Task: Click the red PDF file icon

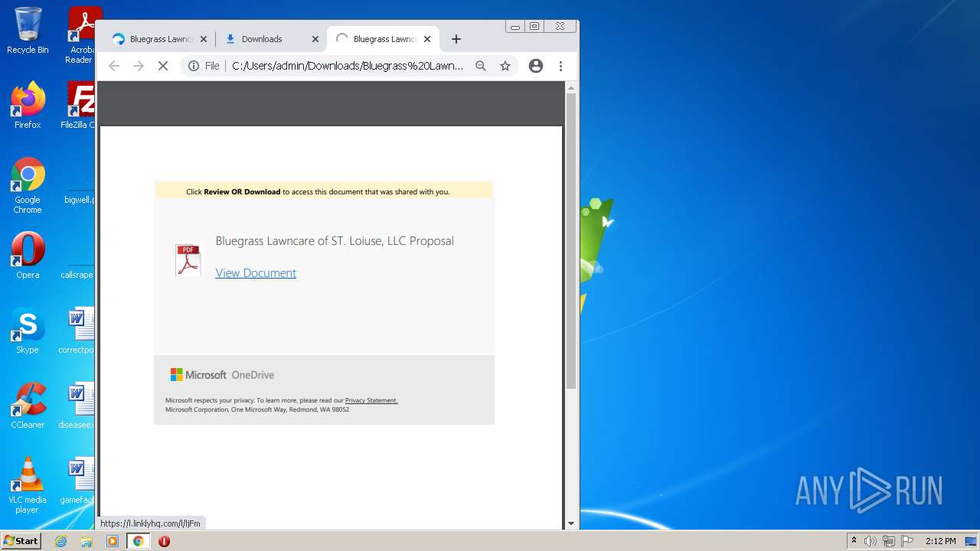Action: 188,259
